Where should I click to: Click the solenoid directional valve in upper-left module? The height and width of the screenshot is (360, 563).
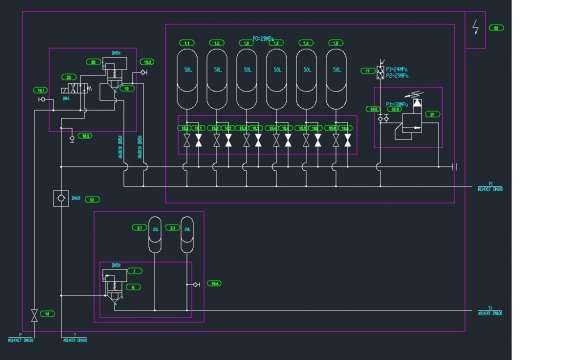(75, 89)
